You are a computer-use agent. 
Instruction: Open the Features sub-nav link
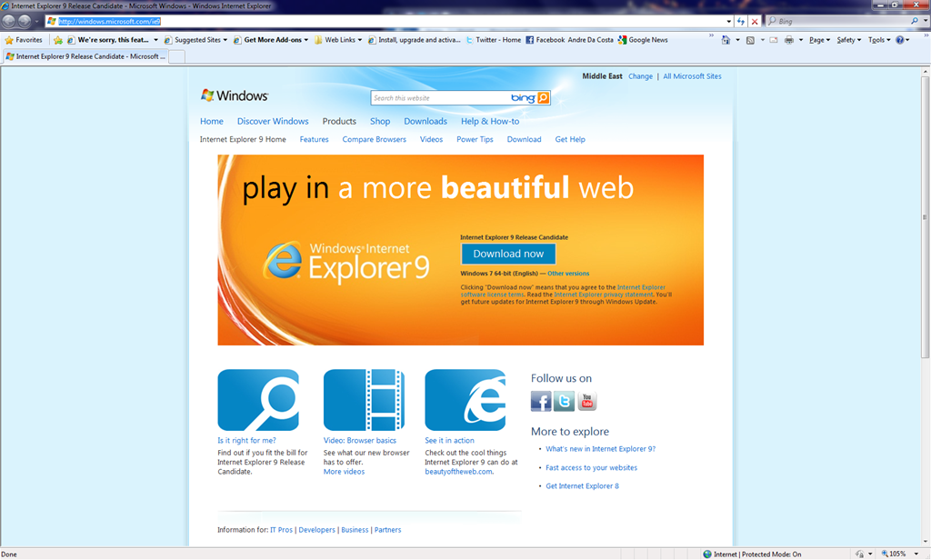click(x=314, y=140)
